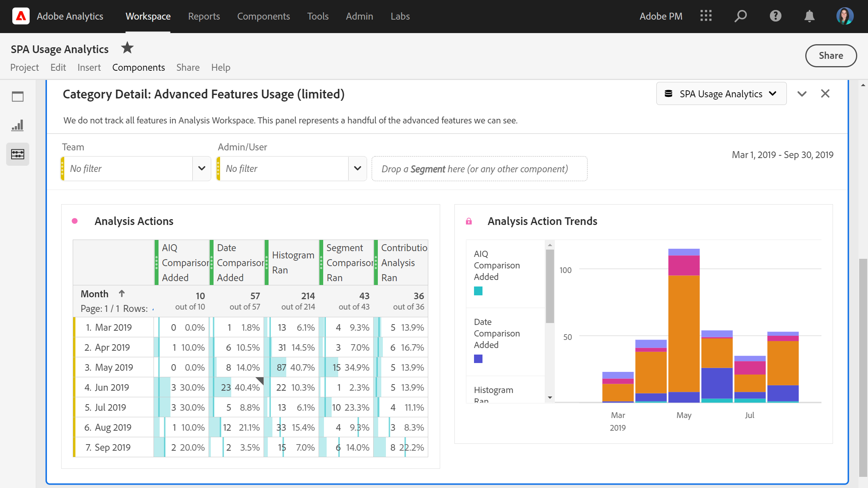Viewport: 868px width, 488px height.
Task: Open Panels icon in left rail
Action: click(x=18, y=97)
